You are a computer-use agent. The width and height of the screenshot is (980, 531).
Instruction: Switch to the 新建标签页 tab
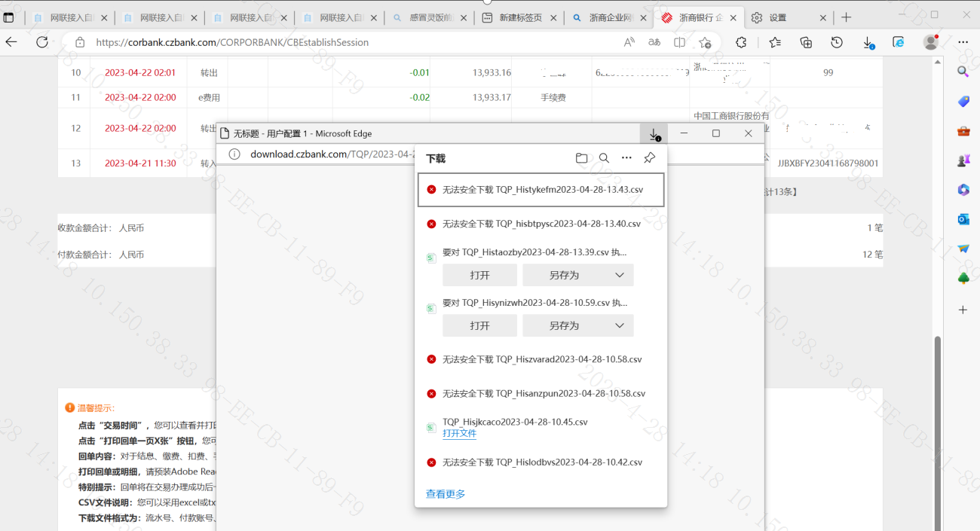(520, 17)
